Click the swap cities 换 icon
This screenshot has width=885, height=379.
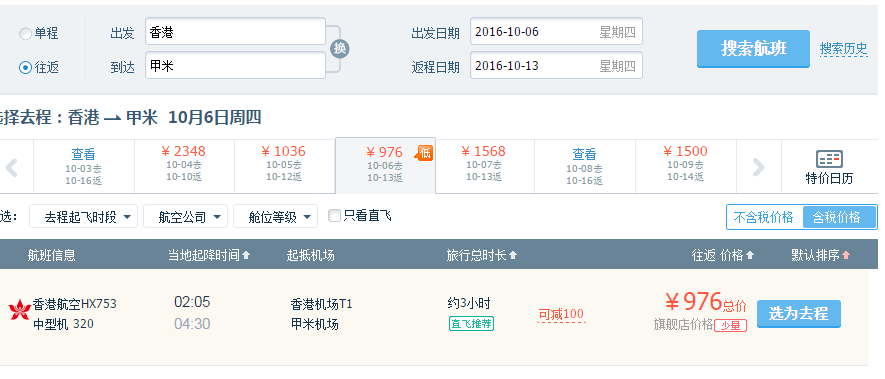[339, 49]
